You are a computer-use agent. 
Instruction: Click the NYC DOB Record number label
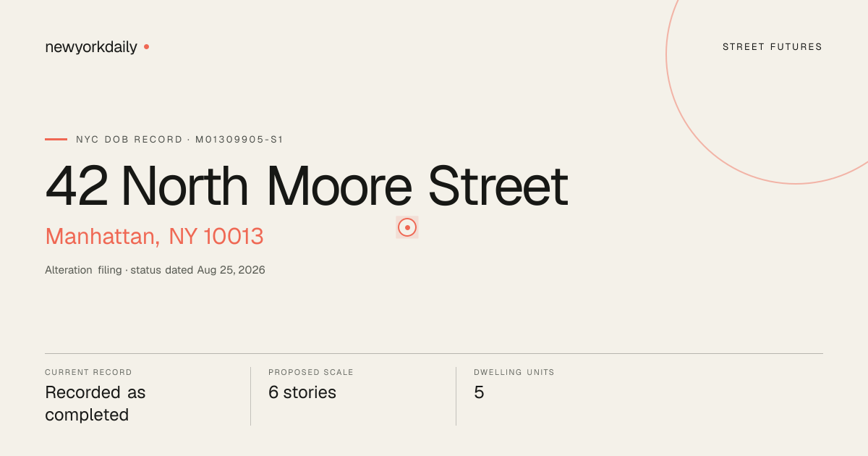(x=179, y=139)
